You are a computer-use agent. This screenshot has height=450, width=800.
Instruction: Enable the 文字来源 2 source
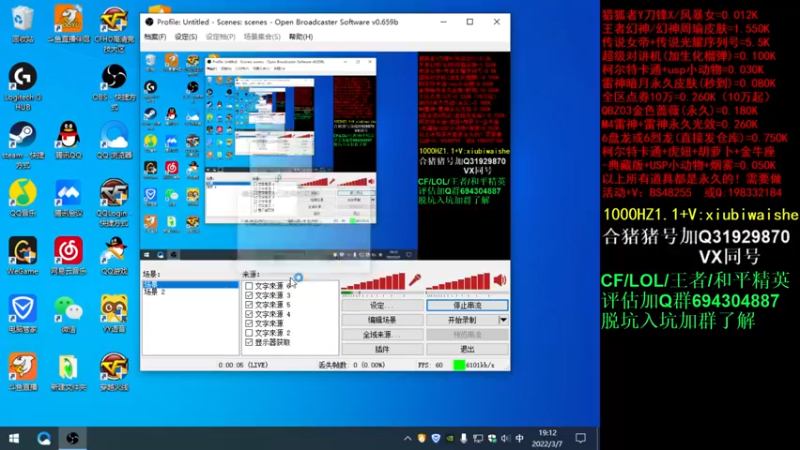pos(249,333)
